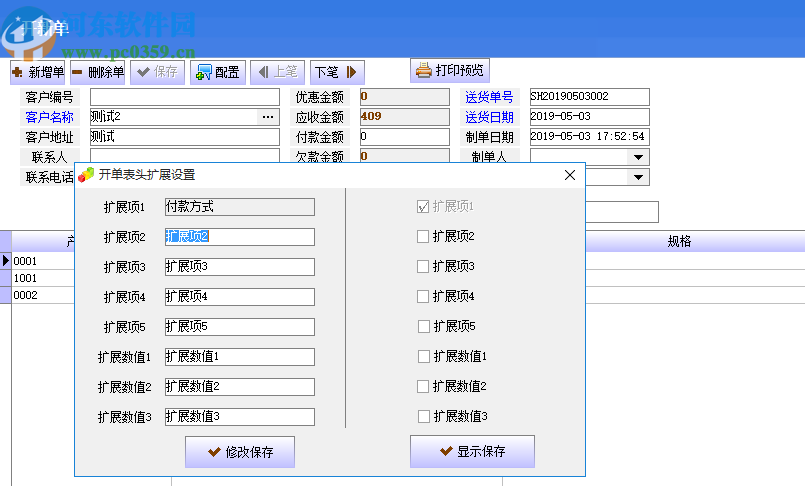
Task: Click the 制单日期 datetime field
Action: pyautogui.click(x=589, y=137)
